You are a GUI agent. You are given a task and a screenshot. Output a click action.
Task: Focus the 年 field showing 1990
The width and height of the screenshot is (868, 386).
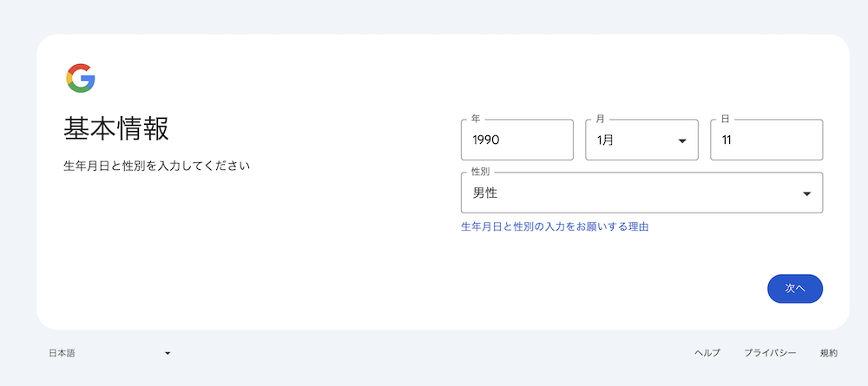click(517, 140)
